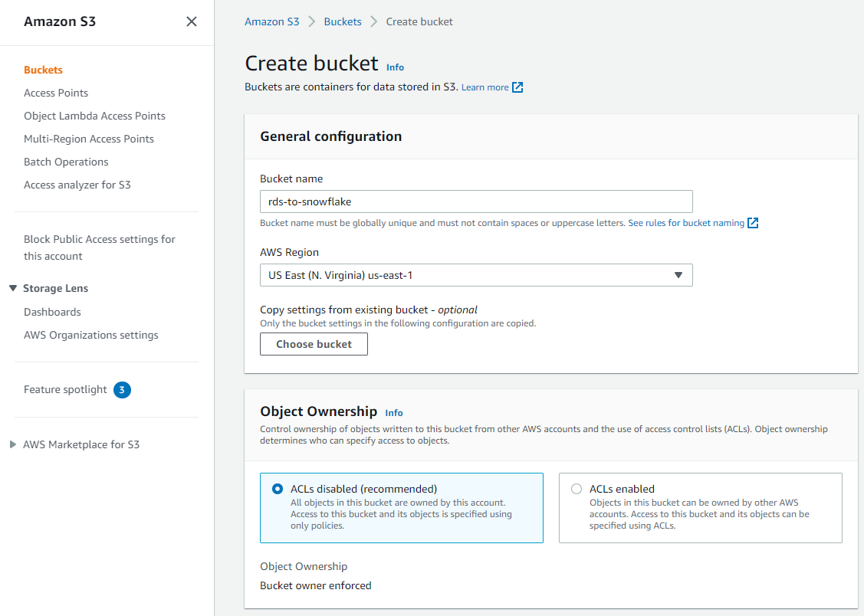864x616 pixels.
Task: Open See rules for bucket naming link
Action: coord(686,223)
